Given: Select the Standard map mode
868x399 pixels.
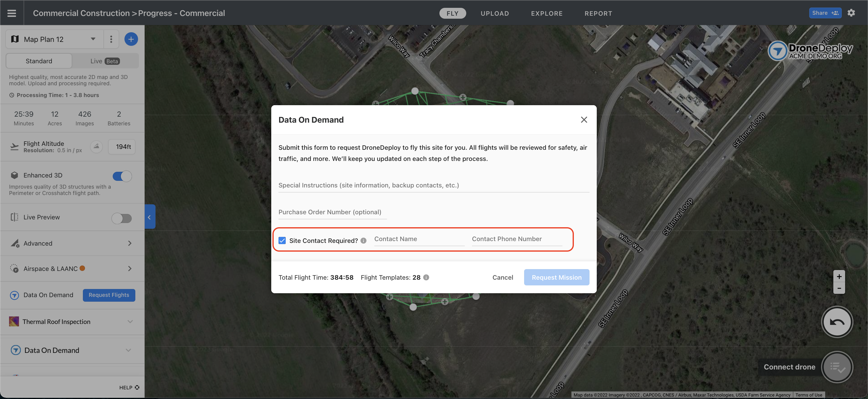Looking at the screenshot, I should [39, 61].
